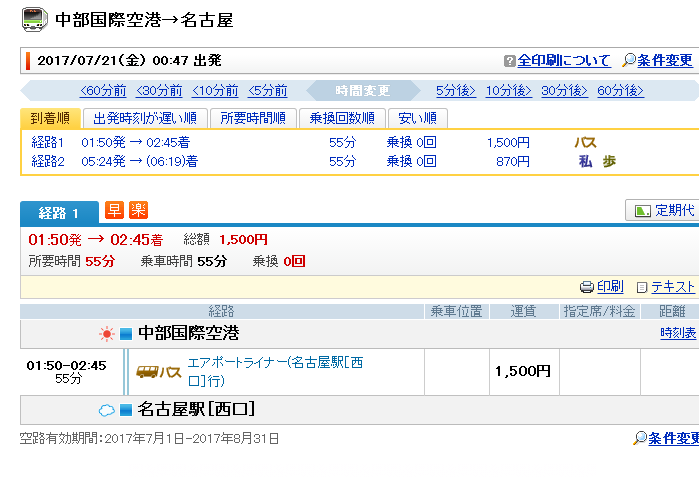This screenshot has width=699, height=477.
Task: Click the 定期代 button
Action: [662, 211]
